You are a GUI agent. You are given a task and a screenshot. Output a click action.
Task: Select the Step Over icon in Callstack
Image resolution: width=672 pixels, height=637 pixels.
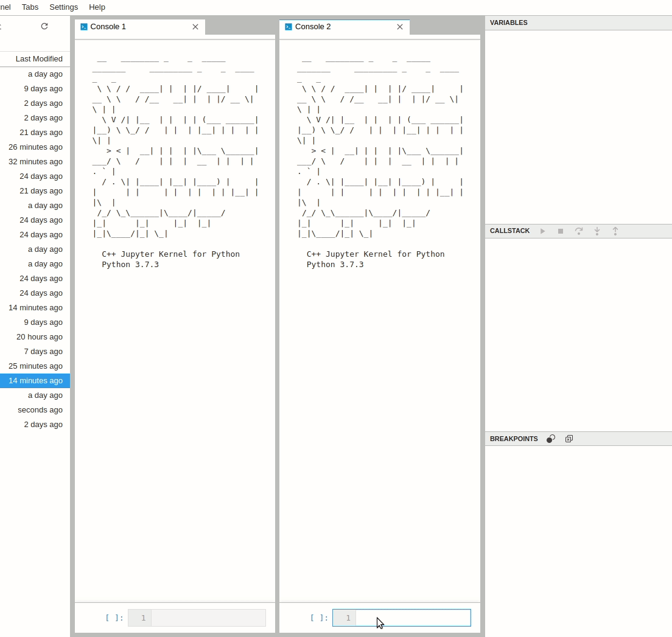(579, 231)
